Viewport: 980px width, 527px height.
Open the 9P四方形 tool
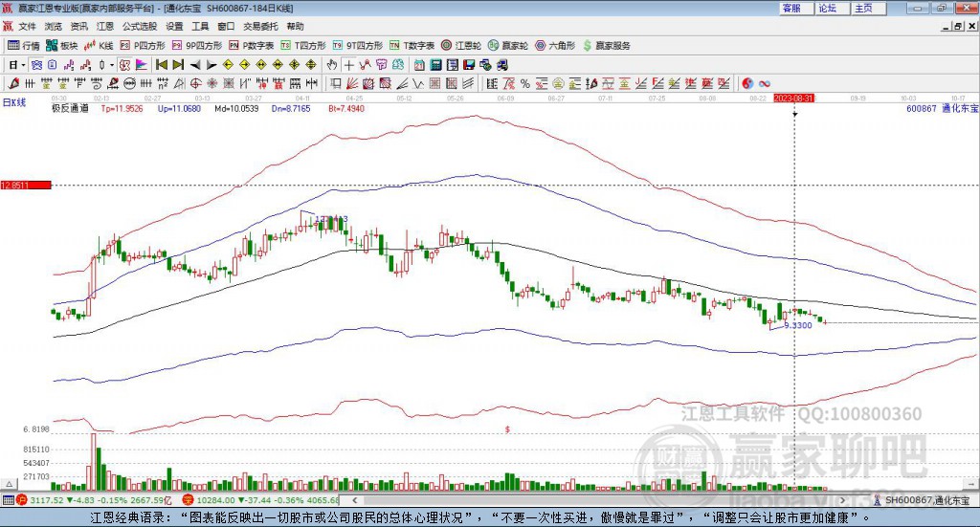click(x=197, y=46)
